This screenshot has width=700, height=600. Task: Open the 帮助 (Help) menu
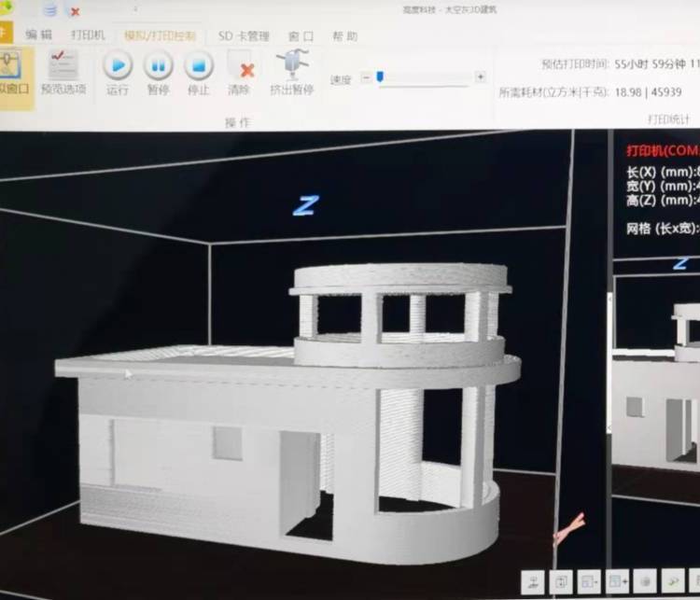[343, 35]
